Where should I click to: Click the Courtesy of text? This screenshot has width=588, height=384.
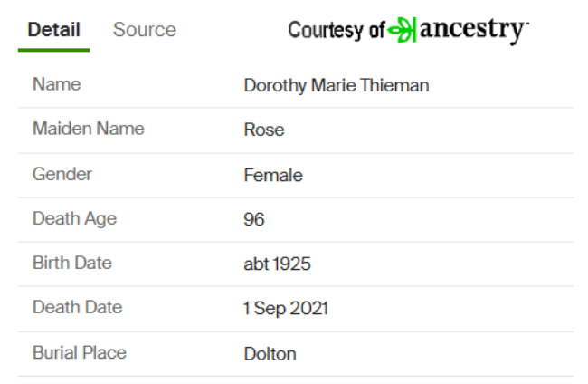[x=337, y=31]
